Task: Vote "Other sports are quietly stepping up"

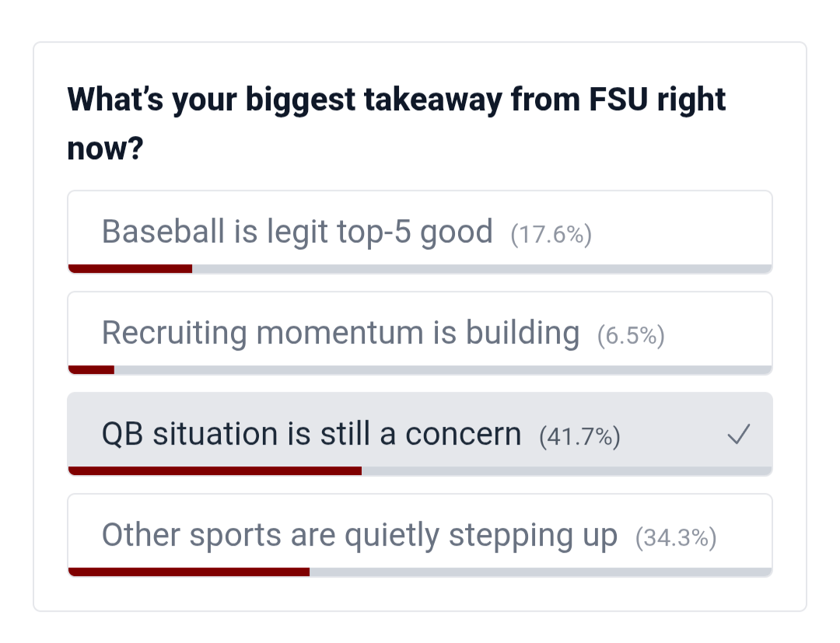Action: pyautogui.click(x=359, y=535)
